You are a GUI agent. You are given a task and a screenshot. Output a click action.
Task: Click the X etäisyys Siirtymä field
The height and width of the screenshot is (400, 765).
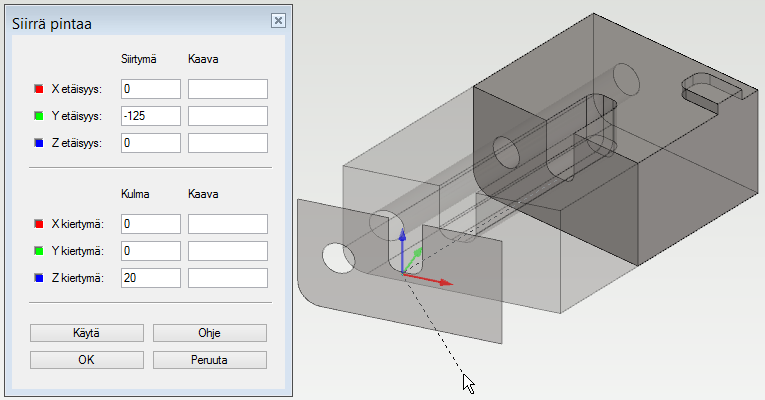(x=149, y=89)
